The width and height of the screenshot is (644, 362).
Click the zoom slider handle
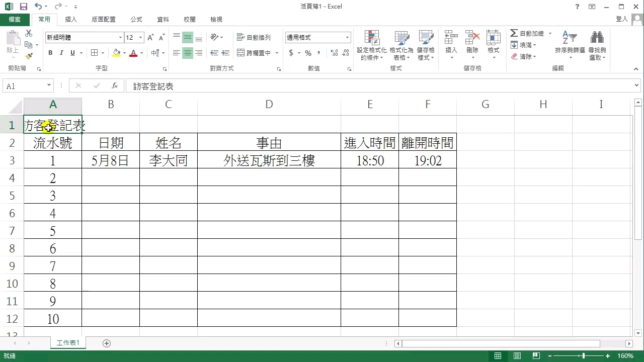tap(584, 356)
